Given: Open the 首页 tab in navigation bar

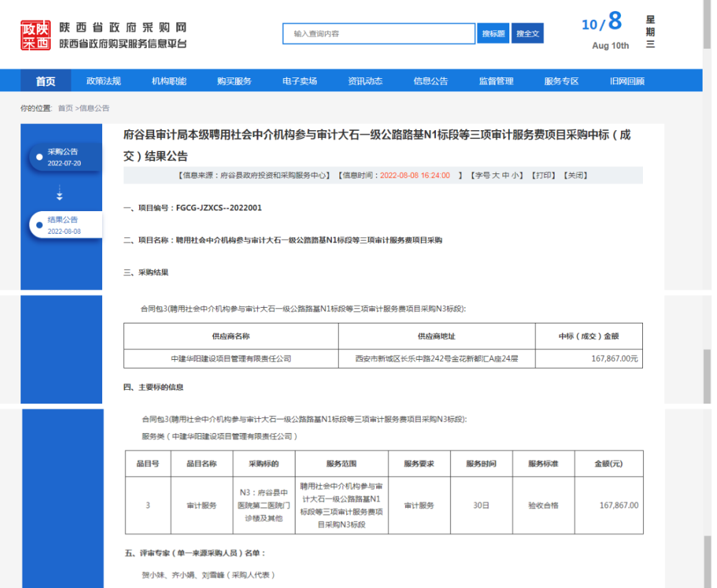Looking at the screenshot, I should [x=46, y=81].
